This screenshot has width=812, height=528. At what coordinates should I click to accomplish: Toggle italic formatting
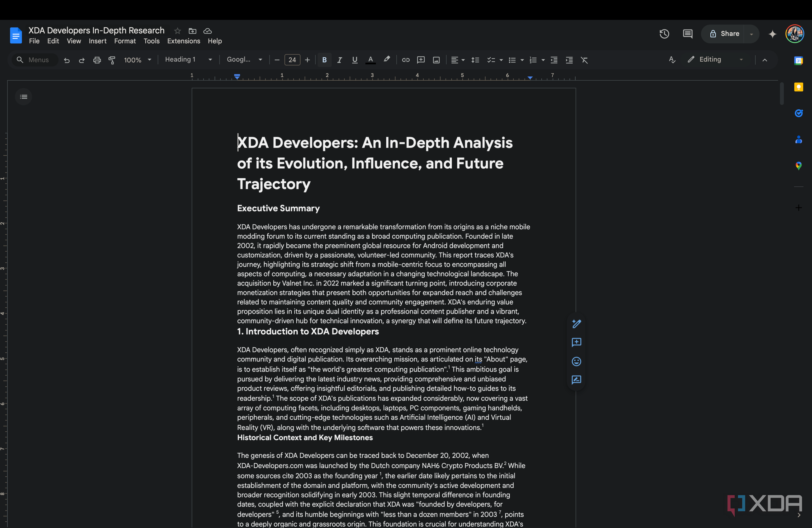[339, 60]
